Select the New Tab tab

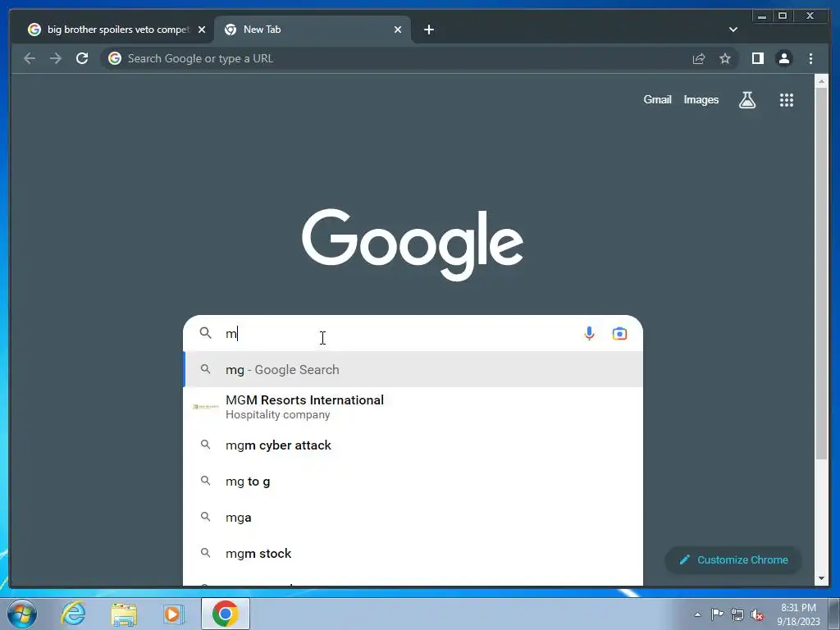[x=313, y=30]
